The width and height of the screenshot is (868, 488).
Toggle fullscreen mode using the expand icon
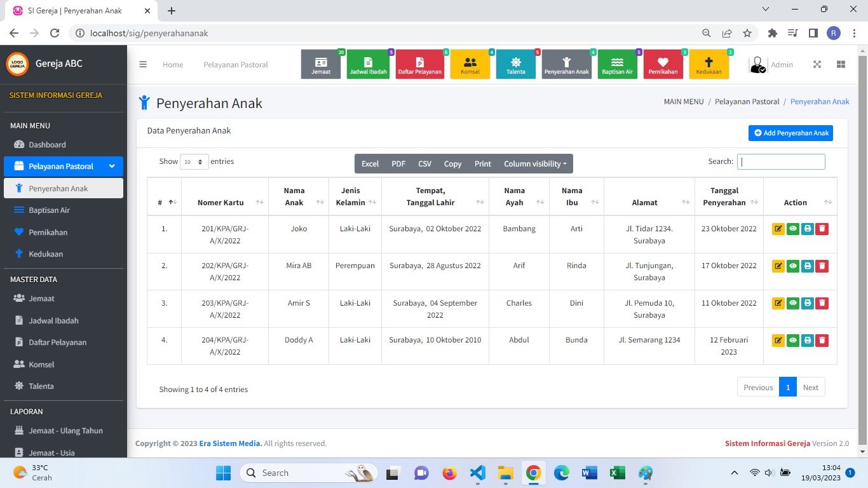point(817,64)
